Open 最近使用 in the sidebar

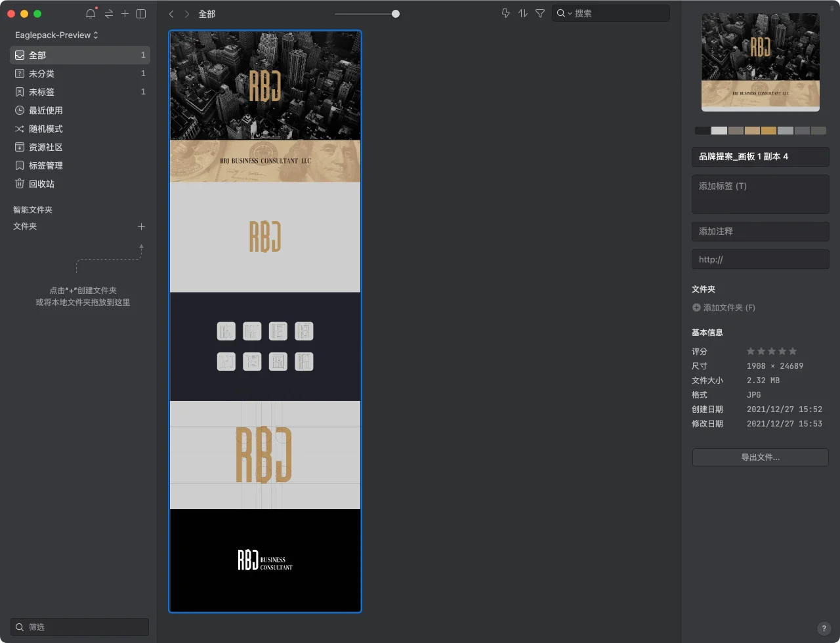coord(80,110)
